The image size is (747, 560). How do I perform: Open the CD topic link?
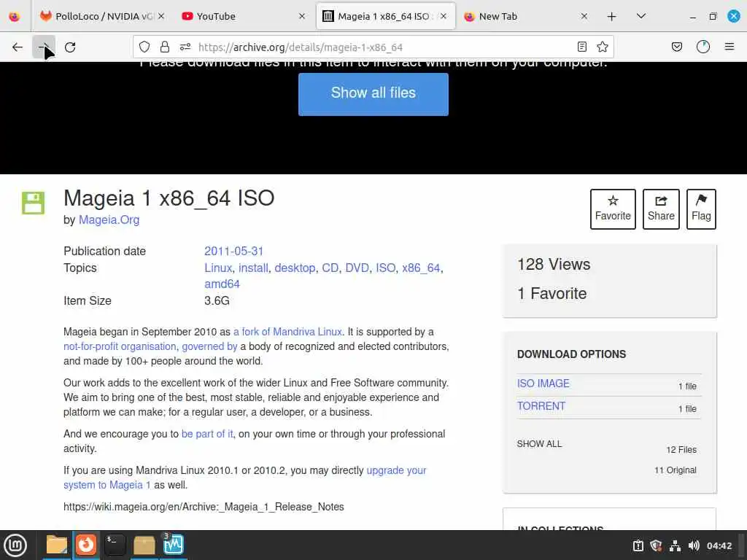(x=330, y=268)
